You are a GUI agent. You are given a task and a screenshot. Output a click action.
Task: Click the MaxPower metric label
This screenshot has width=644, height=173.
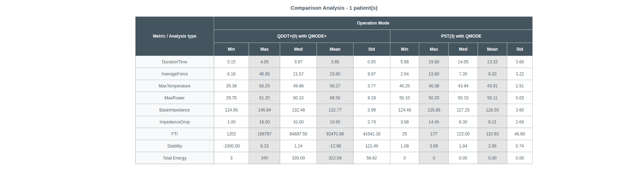click(174, 98)
